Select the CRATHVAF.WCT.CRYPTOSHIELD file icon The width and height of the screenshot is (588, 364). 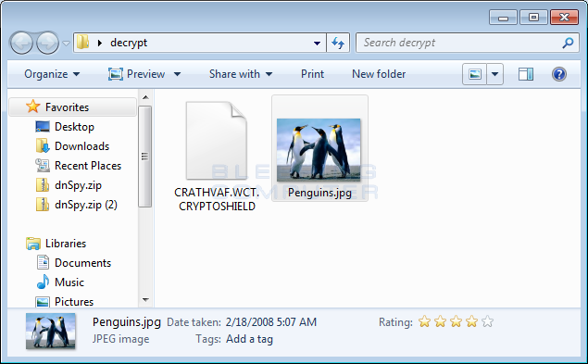(217, 141)
